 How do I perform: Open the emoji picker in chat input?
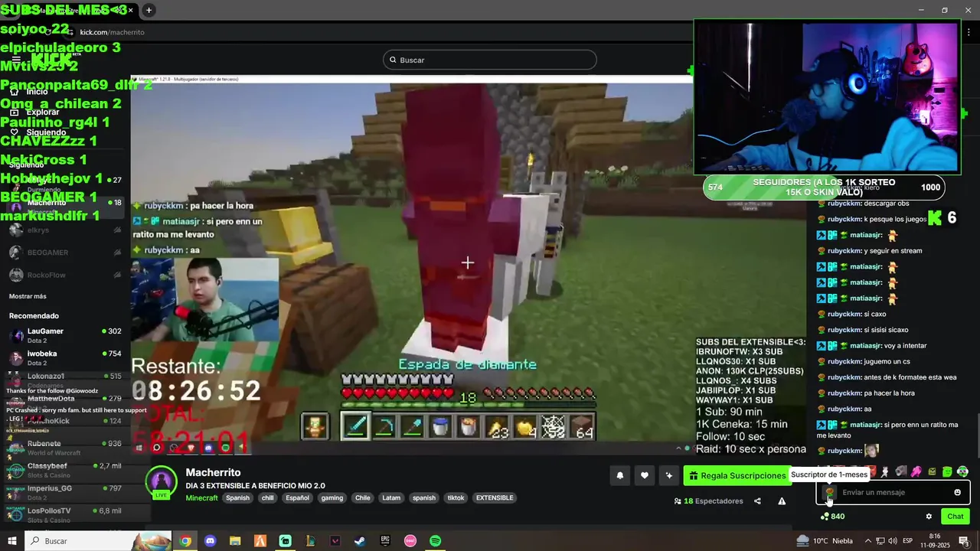coord(957,492)
